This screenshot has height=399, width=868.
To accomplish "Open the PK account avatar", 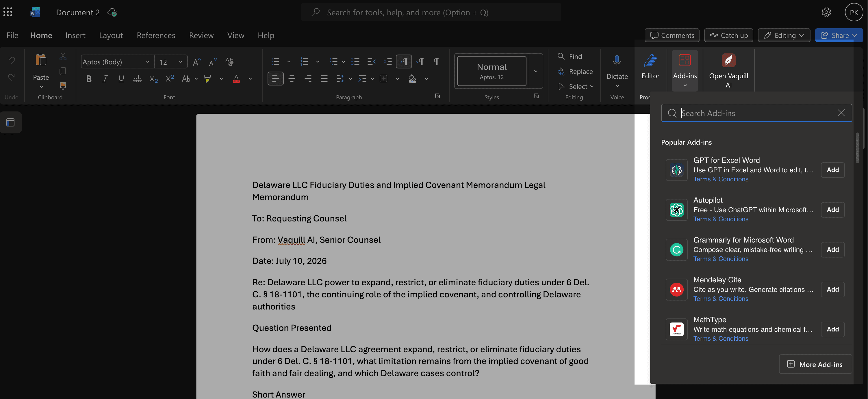I will click(x=854, y=12).
